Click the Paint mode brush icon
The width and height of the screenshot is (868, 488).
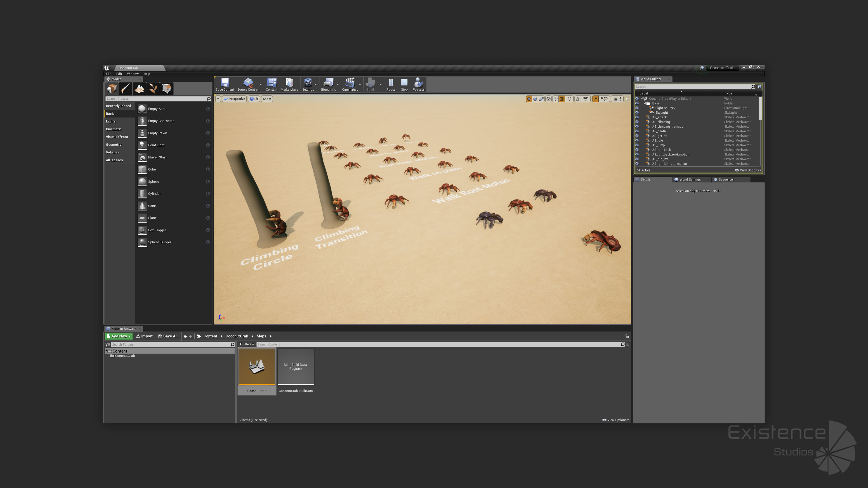pyautogui.click(x=125, y=89)
